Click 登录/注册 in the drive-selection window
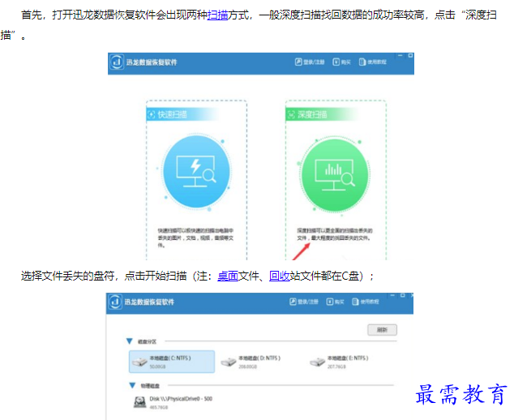Screen dimensions: 514x420 coord(304,302)
